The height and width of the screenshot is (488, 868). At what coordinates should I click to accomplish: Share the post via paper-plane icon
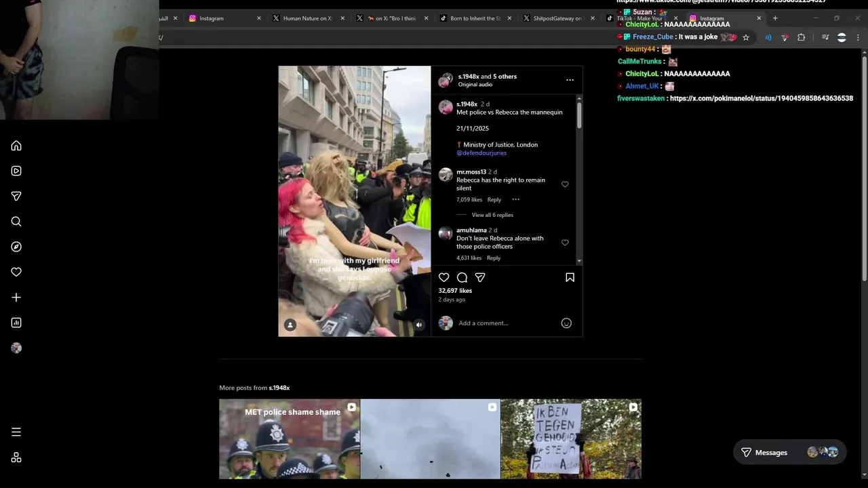480,277
